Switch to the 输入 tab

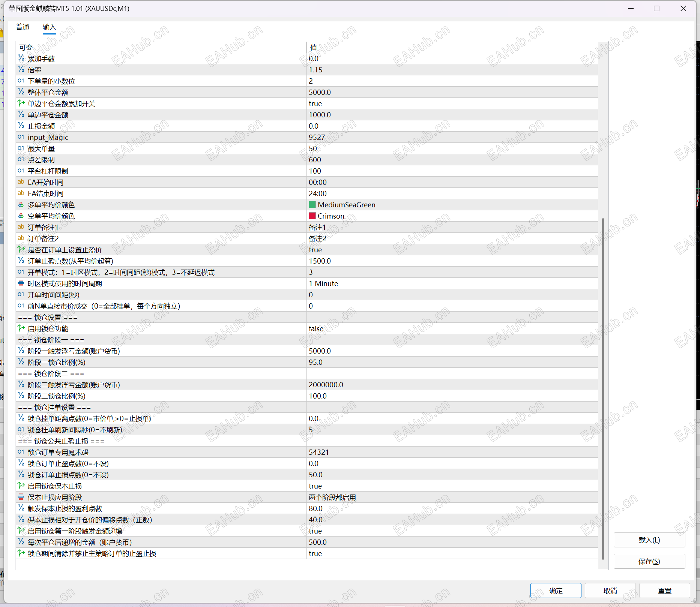click(x=49, y=27)
